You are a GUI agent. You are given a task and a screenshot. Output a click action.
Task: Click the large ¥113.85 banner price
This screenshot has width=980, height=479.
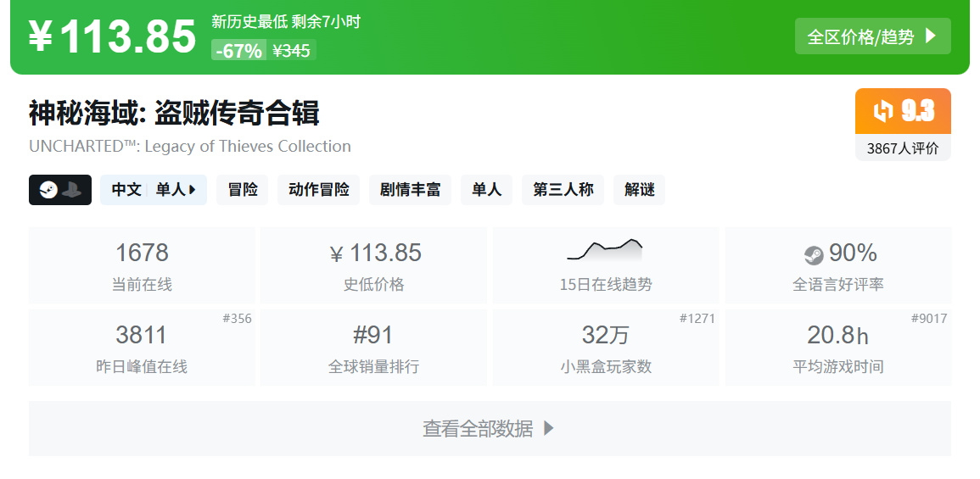[113, 36]
